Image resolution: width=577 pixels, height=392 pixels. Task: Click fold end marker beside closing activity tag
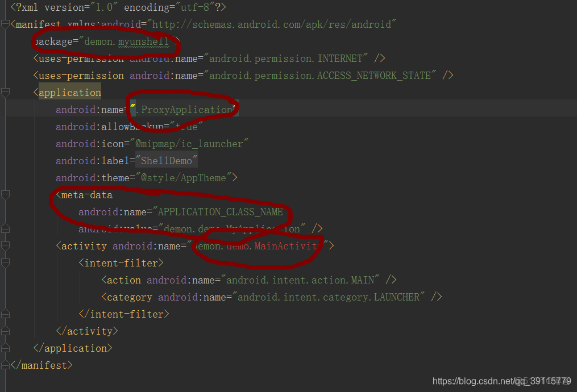tap(5, 331)
